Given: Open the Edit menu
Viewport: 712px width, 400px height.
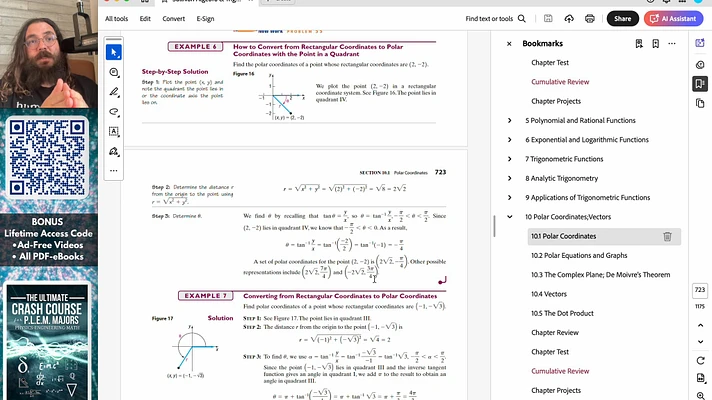Looking at the screenshot, I should 145,19.
